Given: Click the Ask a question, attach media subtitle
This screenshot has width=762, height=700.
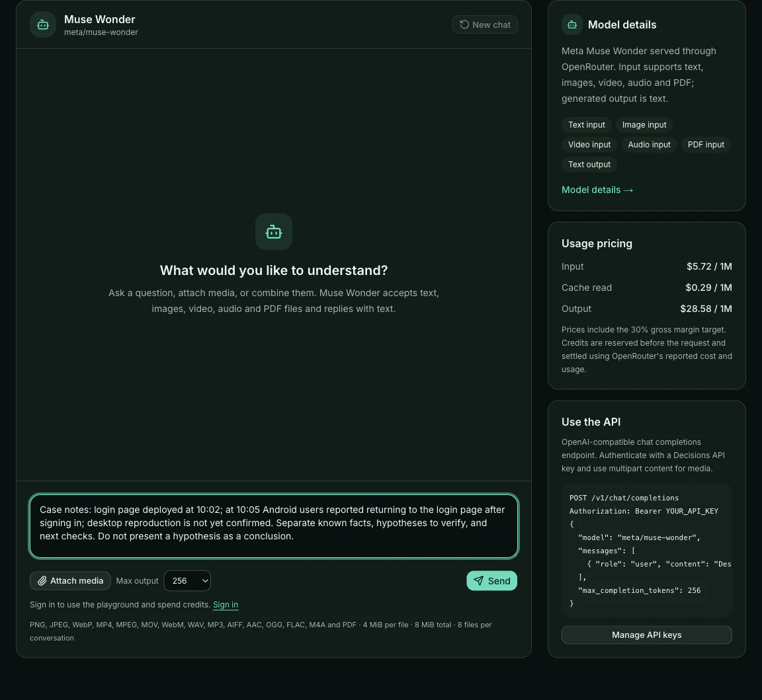Looking at the screenshot, I should point(274,301).
